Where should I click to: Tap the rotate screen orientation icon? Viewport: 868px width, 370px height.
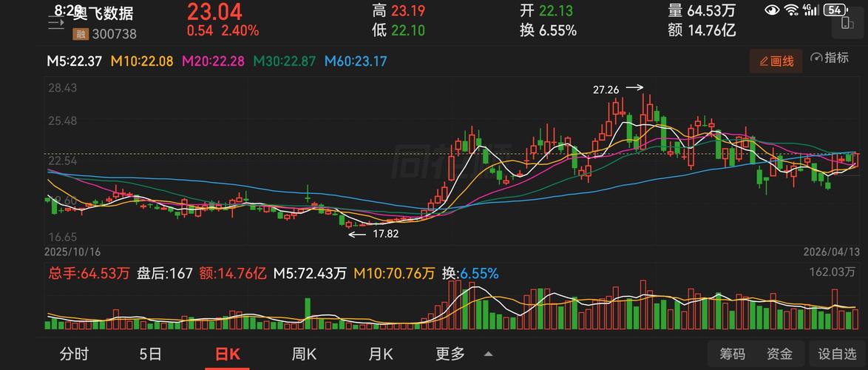pyautogui.click(x=847, y=23)
